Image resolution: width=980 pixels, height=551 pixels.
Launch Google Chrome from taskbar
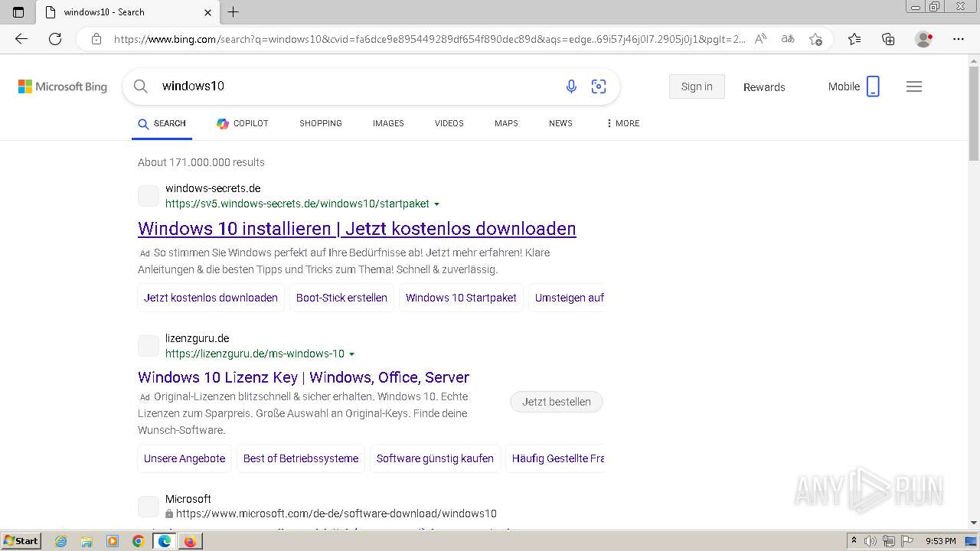click(x=139, y=541)
